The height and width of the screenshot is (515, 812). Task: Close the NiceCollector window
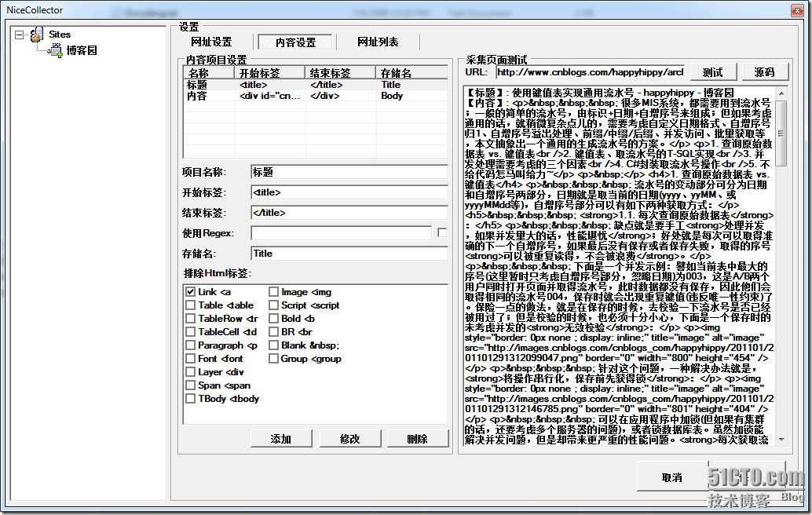coord(797,10)
